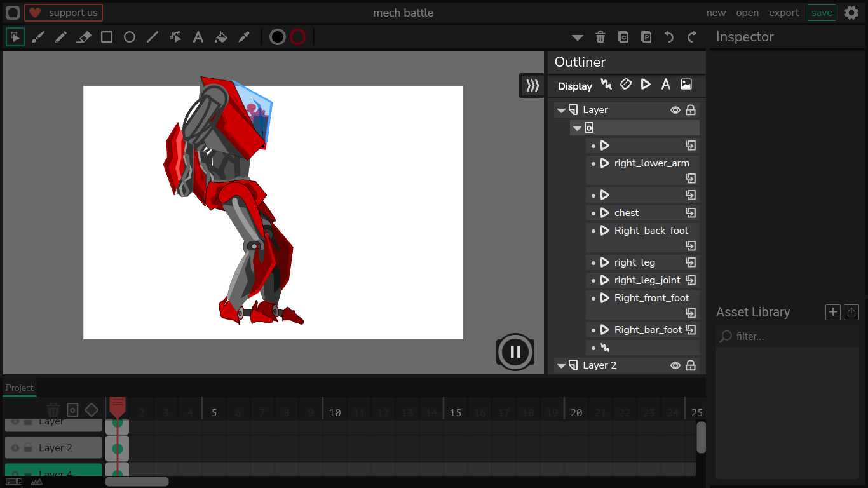Select the Ellipse tool

[x=130, y=37]
